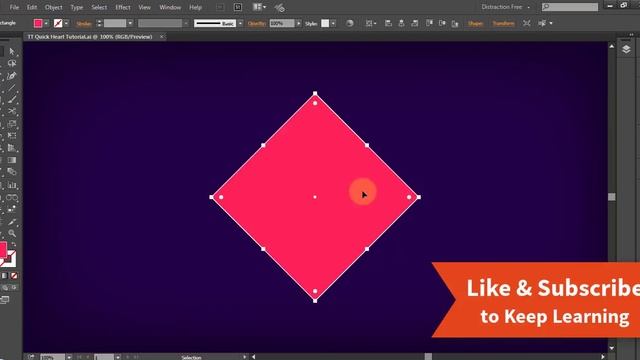Click horizontal align center icon
Viewport: 640px width, 360px height.
point(401,24)
